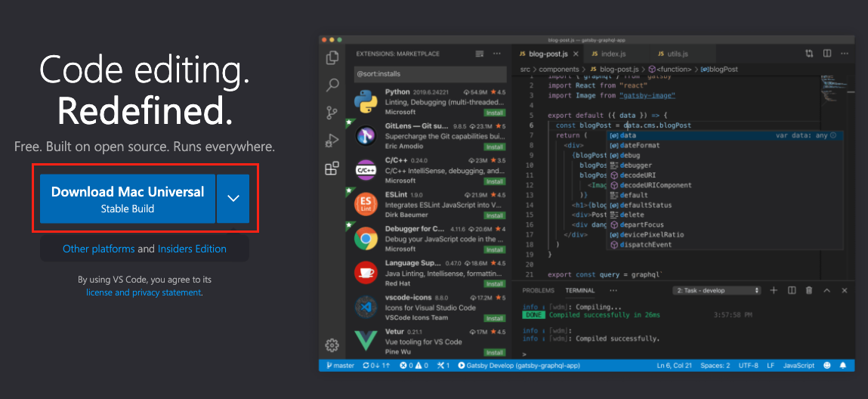Click the Download Mac Universal button
The height and width of the screenshot is (399, 868).
coord(128,199)
